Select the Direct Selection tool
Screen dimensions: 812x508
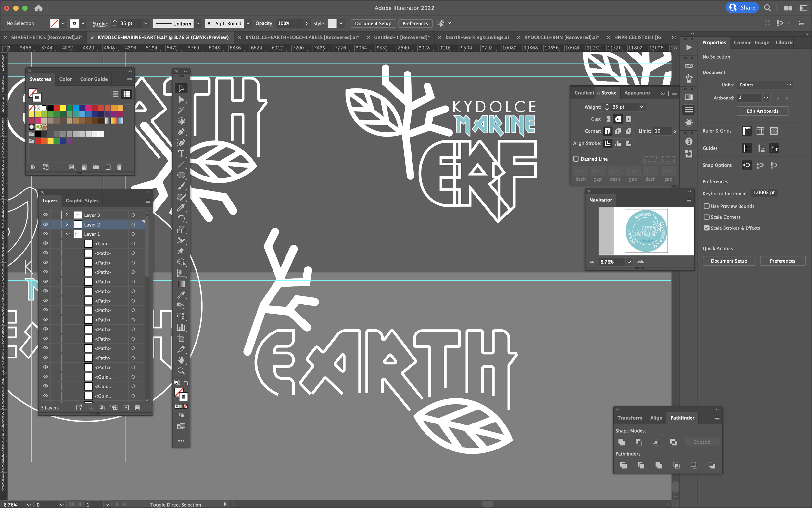pos(181,99)
